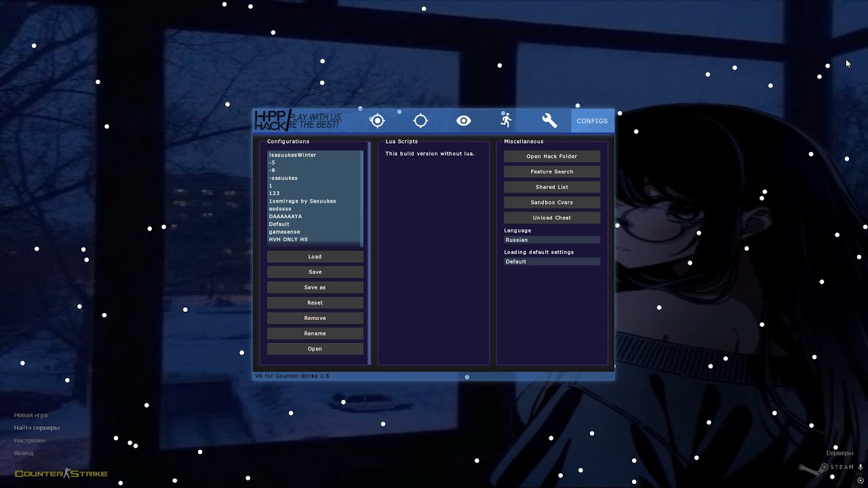This screenshot has height=488, width=868.
Task: Select the asdssss config
Action: [x=314, y=209]
